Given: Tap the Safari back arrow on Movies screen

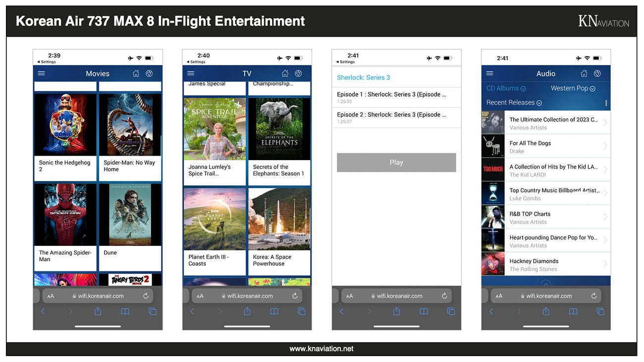Looking at the screenshot, I should point(43,311).
